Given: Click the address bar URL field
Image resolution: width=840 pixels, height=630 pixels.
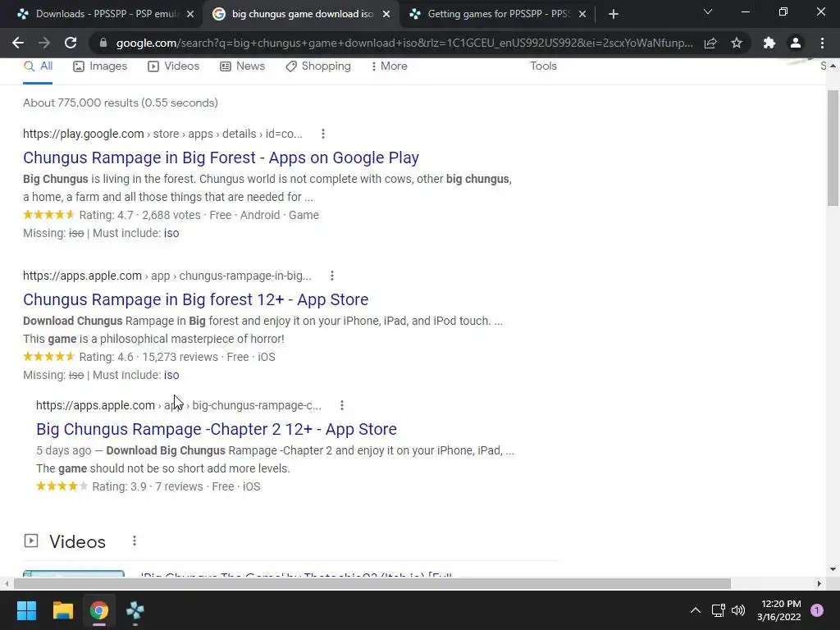Looking at the screenshot, I should [404, 43].
